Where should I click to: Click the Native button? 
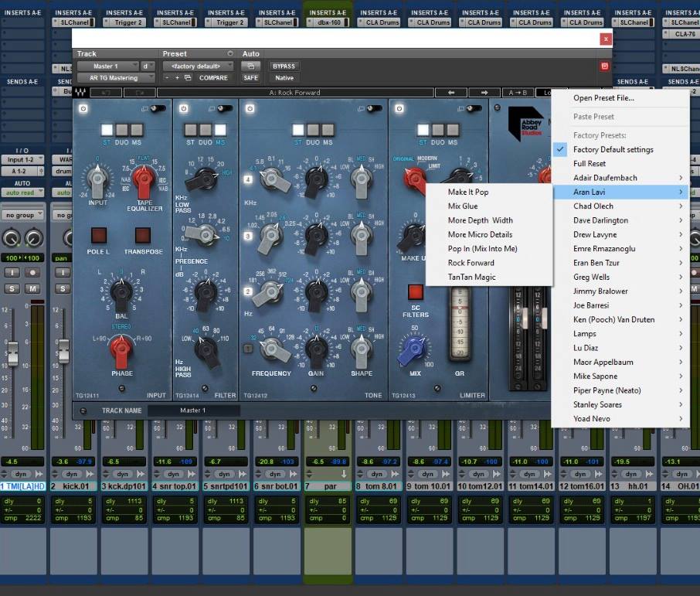[284, 78]
